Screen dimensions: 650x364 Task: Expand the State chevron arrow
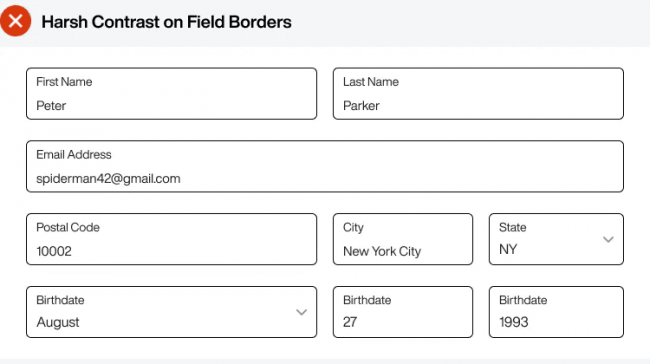tap(608, 239)
